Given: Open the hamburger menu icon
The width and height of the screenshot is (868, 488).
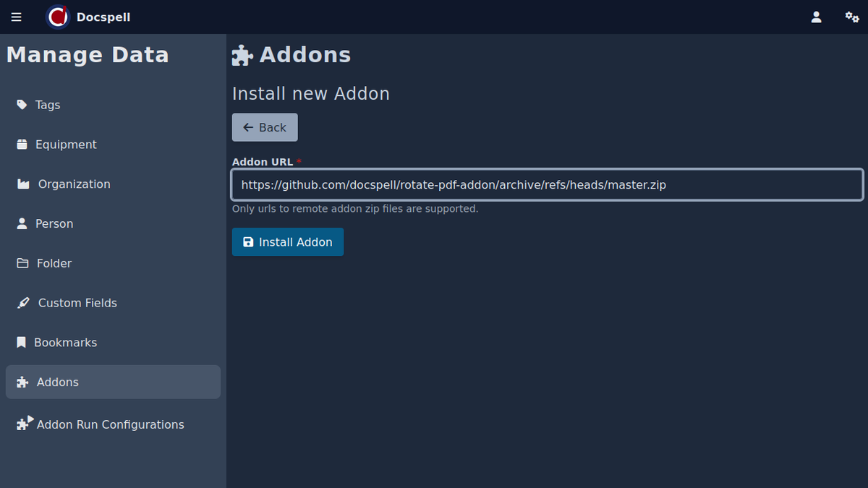Looking at the screenshot, I should coord(17,17).
